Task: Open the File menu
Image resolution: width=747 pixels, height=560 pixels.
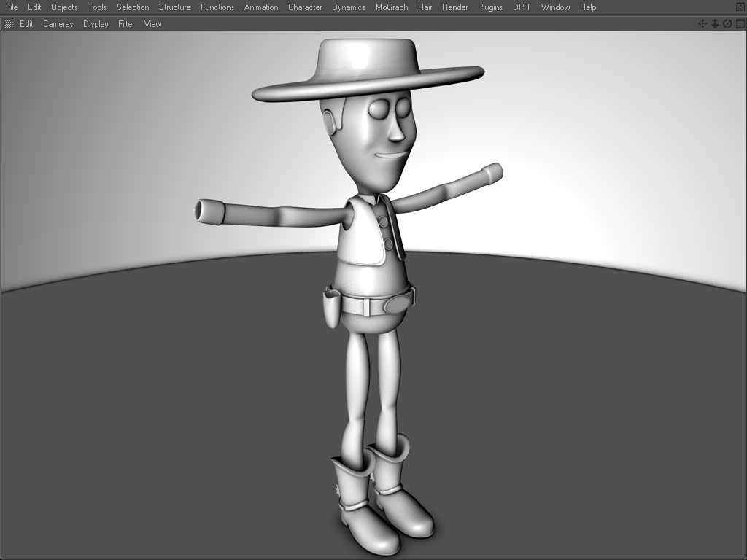Action: (x=12, y=7)
